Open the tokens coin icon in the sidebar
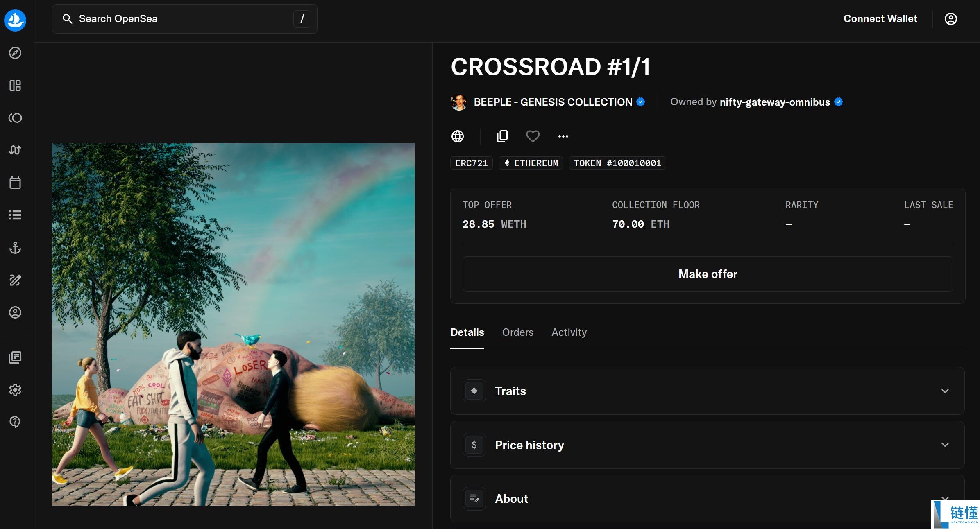980x529 pixels. pyautogui.click(x=15, y=118)
